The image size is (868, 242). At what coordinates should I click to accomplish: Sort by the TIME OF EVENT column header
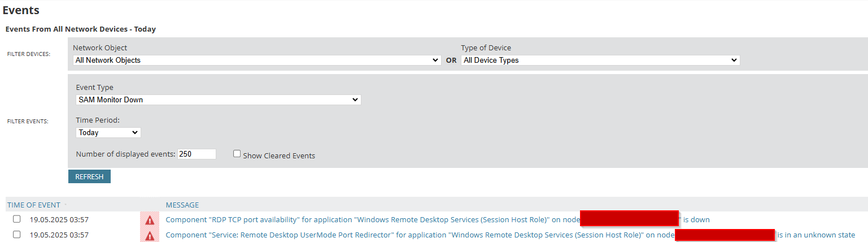[34, 205]
